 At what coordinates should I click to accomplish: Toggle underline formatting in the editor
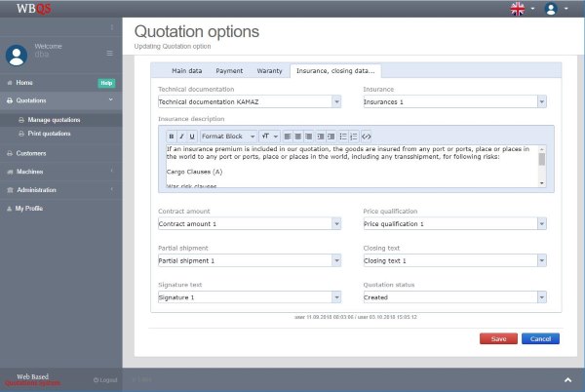pos(191,136)
